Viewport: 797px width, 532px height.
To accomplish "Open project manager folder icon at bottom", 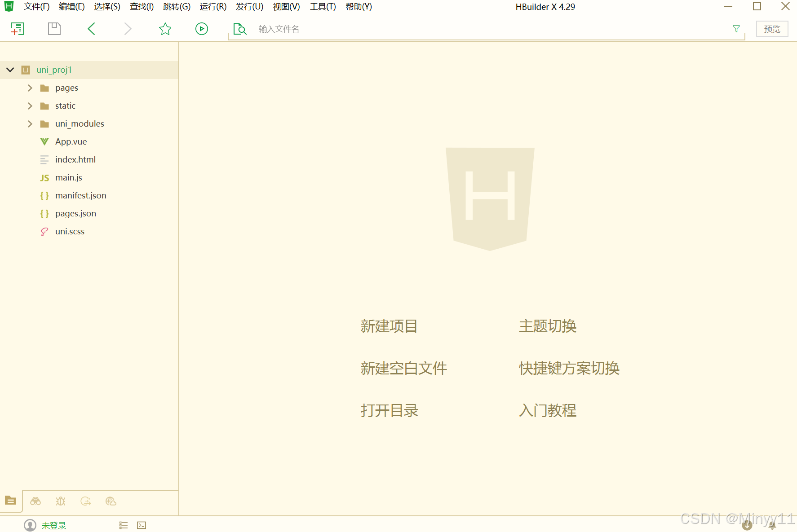I will click(x=10, y=501).
